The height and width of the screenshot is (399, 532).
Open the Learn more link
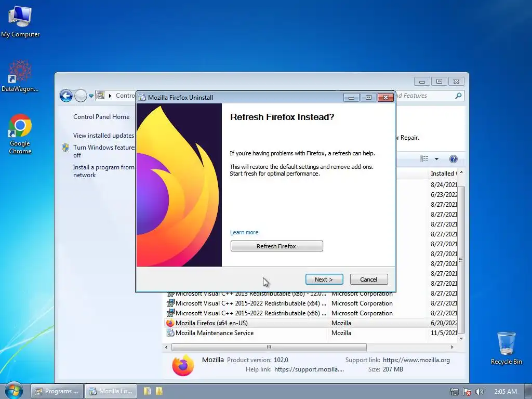(x=244, y=232)
